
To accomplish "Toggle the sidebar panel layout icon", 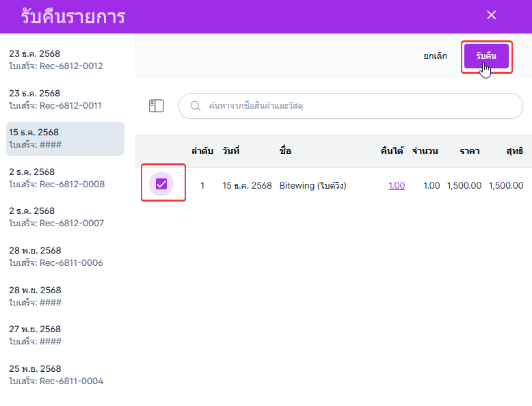I will click(157, 106).
